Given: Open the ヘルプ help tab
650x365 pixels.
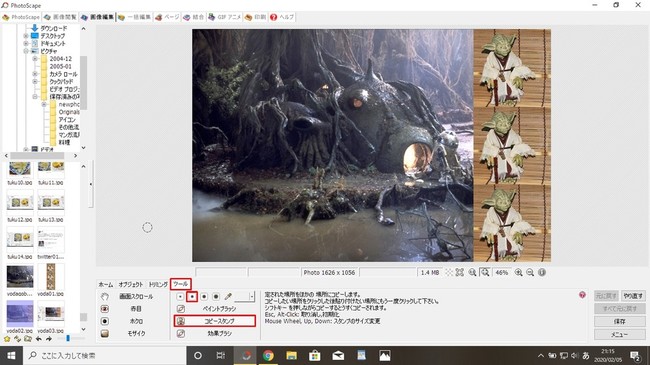Looking at the screenshot, I should click(x=282, y=17).
